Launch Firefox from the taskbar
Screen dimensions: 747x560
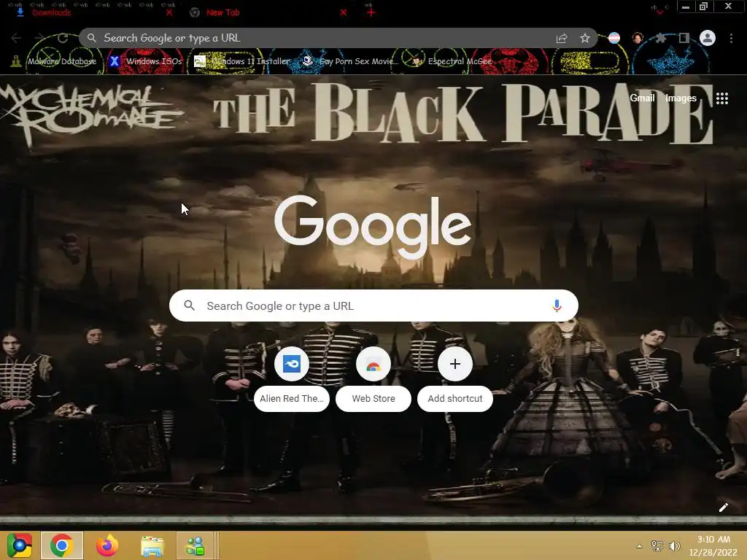pyautogui.click(x=107, y=545)
